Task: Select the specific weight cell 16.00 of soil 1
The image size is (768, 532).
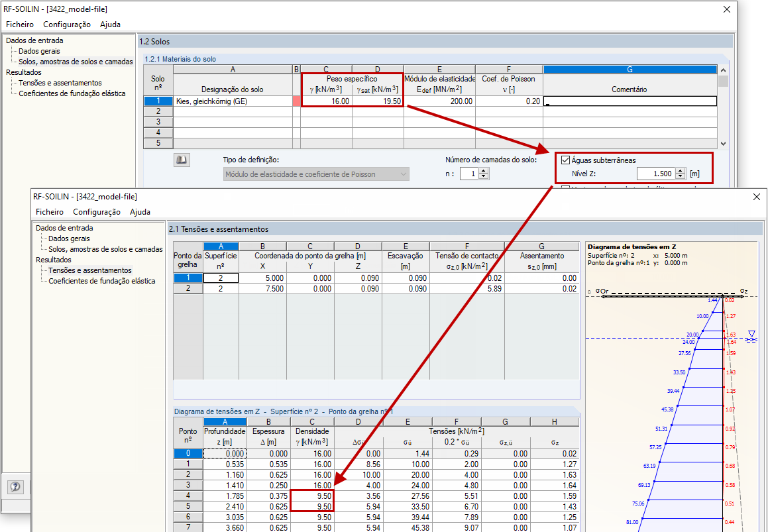Action: [326, 101]
